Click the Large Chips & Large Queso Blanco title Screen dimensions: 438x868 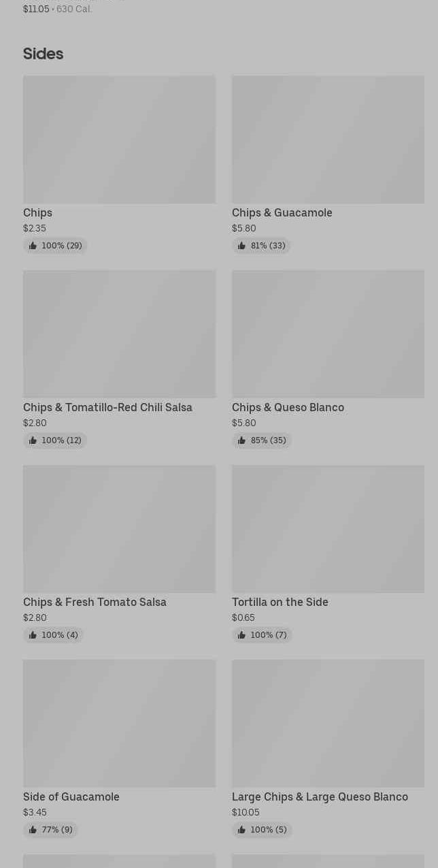click(x=320, y=797)
